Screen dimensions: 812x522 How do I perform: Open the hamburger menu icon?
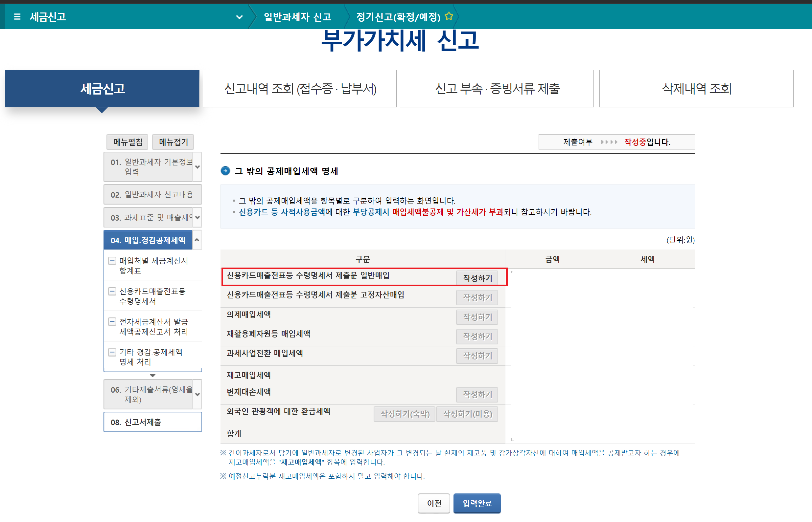point(17,17)
